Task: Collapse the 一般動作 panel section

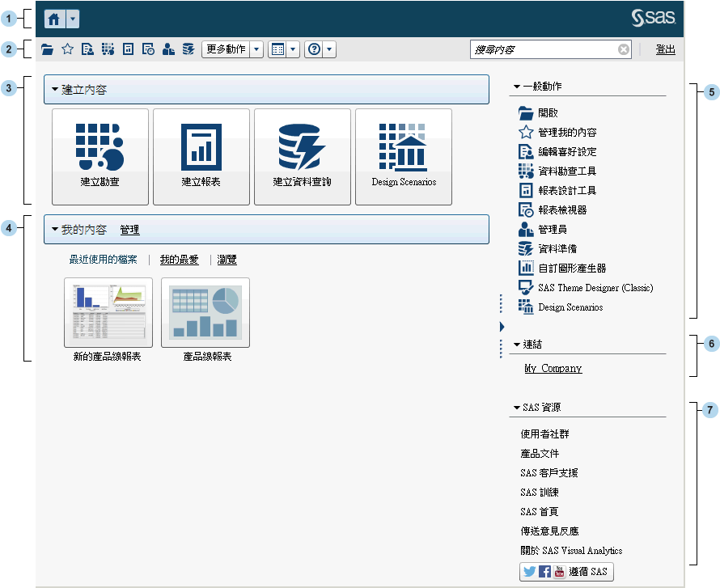Action: click(x=517, y=87)
